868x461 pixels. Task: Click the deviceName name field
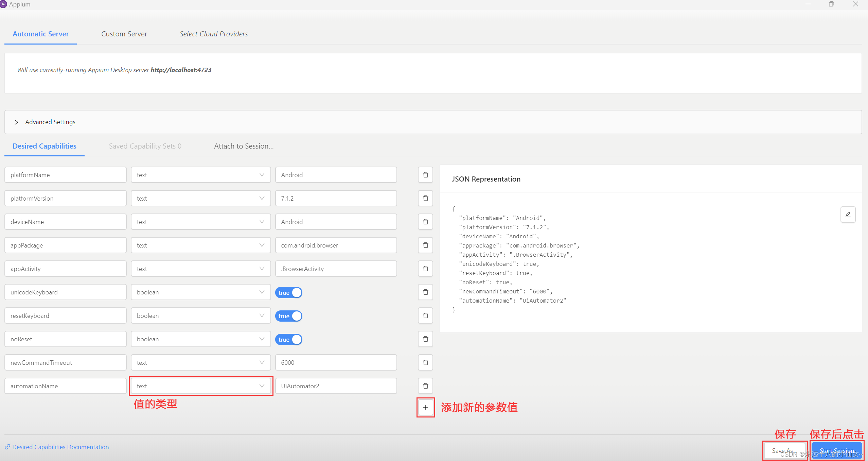point(65,222)
